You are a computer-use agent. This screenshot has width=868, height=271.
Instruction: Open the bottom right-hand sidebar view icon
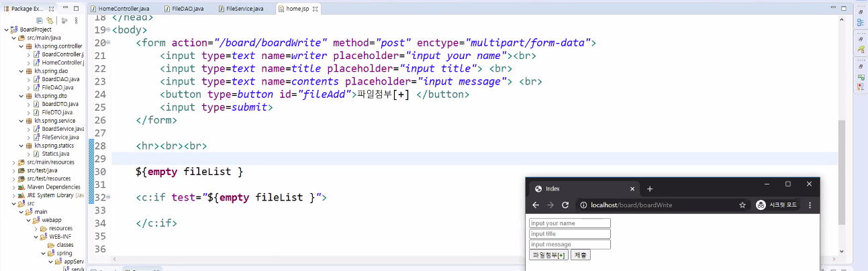[x=861, y=87]
